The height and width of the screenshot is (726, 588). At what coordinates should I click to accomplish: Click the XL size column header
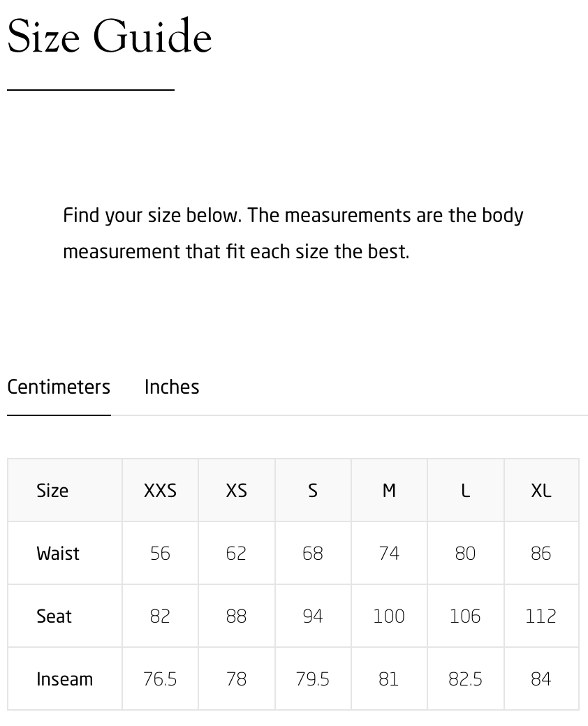click(541, 491)
